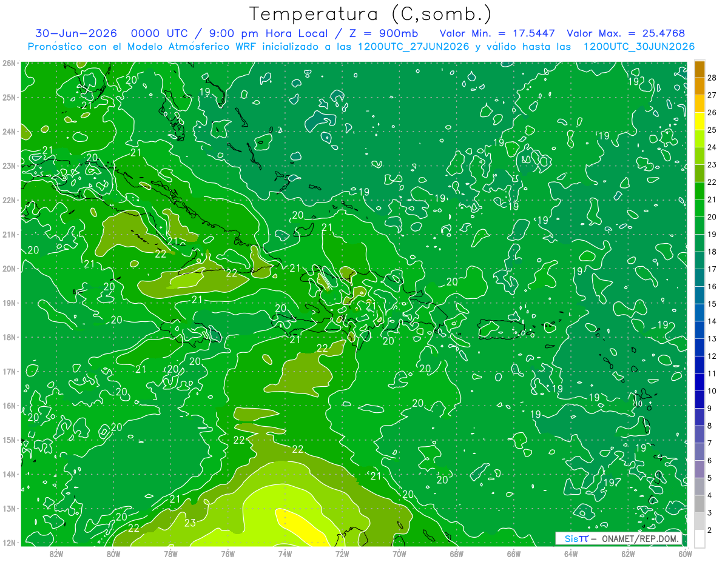
Task: Click the purple legend swatch between 5 and 6
Action: tap(699, 469)
